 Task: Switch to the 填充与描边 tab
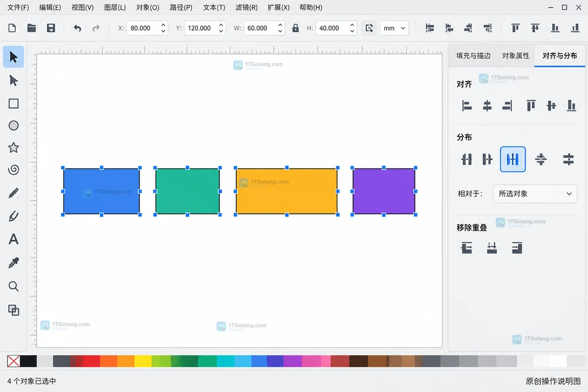pos(473,56)
